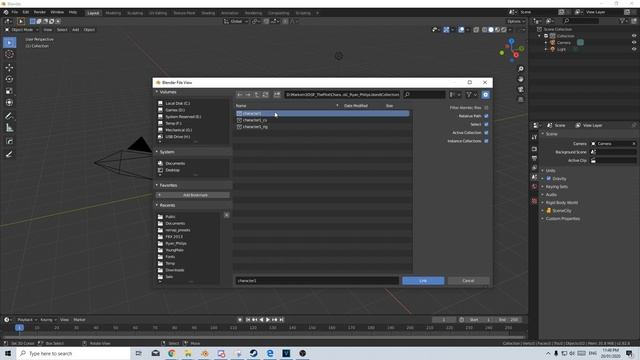Viewport: 640px width, 360px height.
Task: Select the Annotate pencil tool
Action: point(9,116)
